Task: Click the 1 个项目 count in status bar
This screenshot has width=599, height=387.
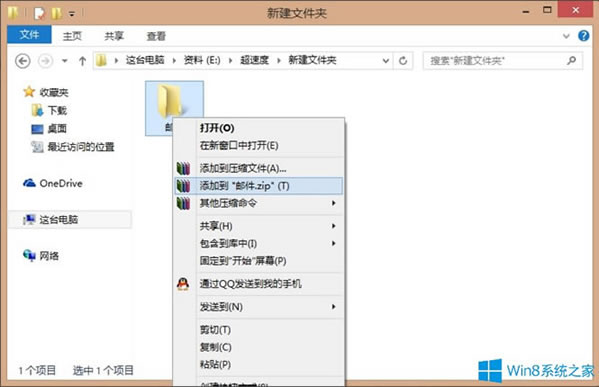Action: (37, 370)
